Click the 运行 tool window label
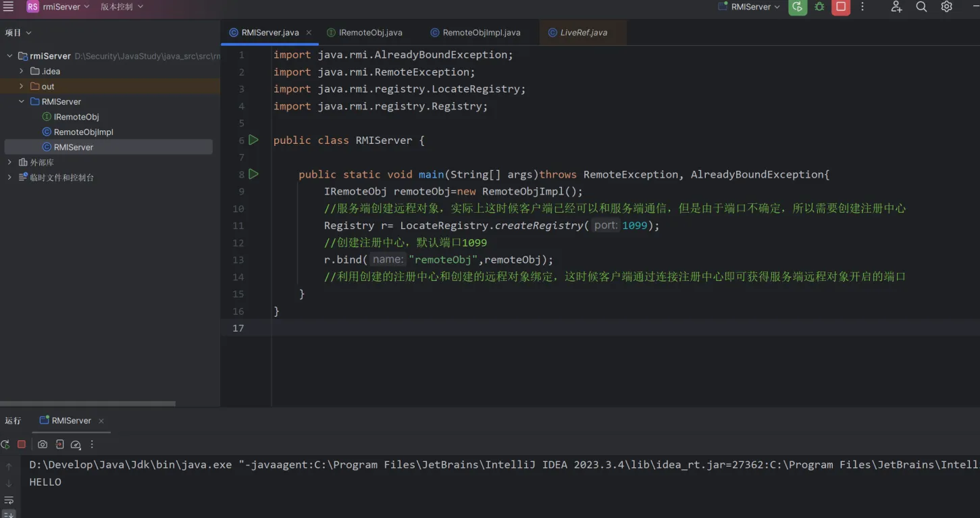The height and width of the screenshot is (518, 980). pyautogui.click(x=13, y=421)
